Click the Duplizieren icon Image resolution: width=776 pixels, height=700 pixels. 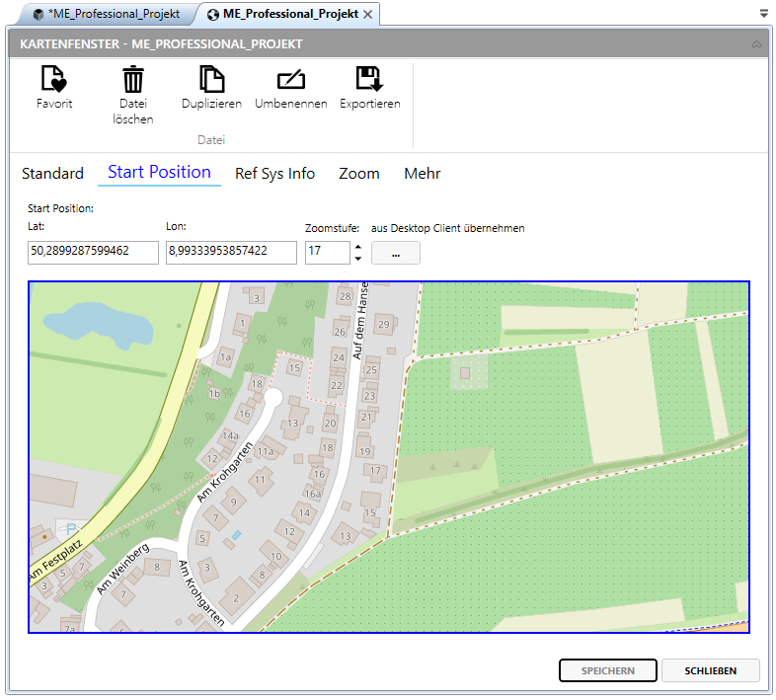(211, 80)
